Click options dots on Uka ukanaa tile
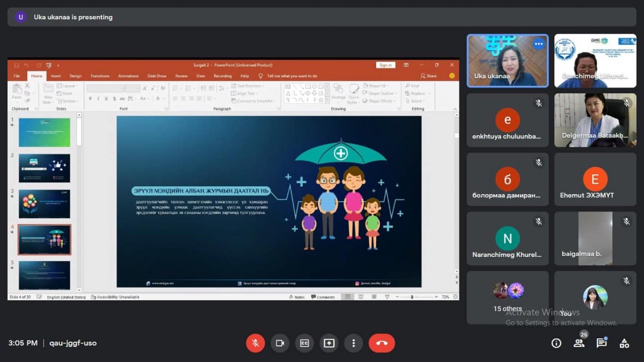Screen dimensions: 644x362 [538, 45]
